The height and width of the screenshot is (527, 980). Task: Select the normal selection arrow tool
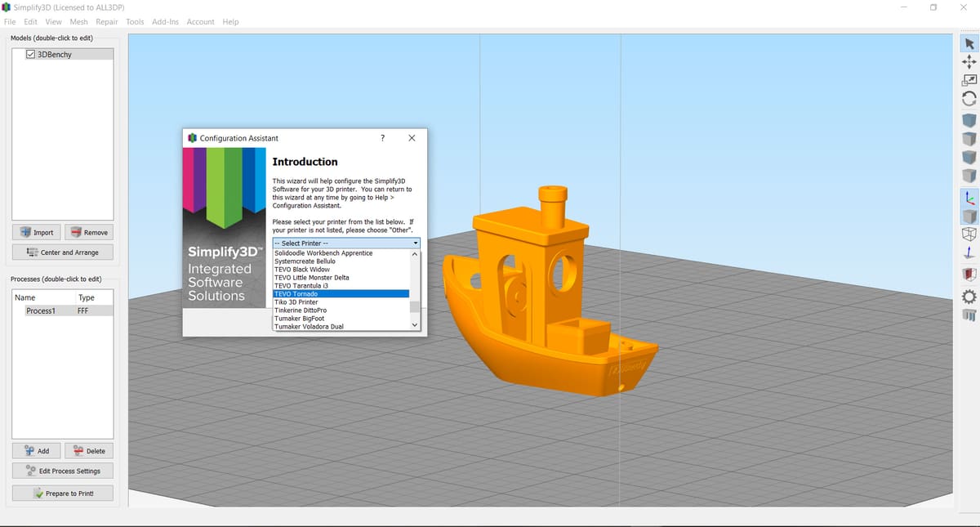[969, 43]
